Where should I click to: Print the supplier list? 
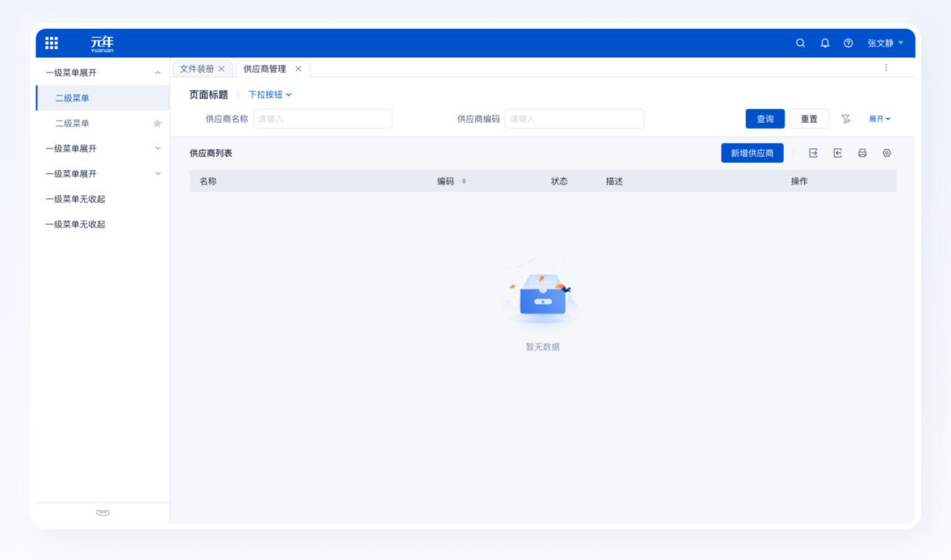point(862,153)
